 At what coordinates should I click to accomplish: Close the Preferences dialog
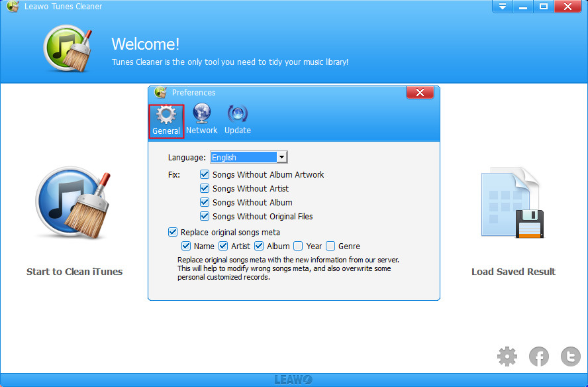(420, 92)
